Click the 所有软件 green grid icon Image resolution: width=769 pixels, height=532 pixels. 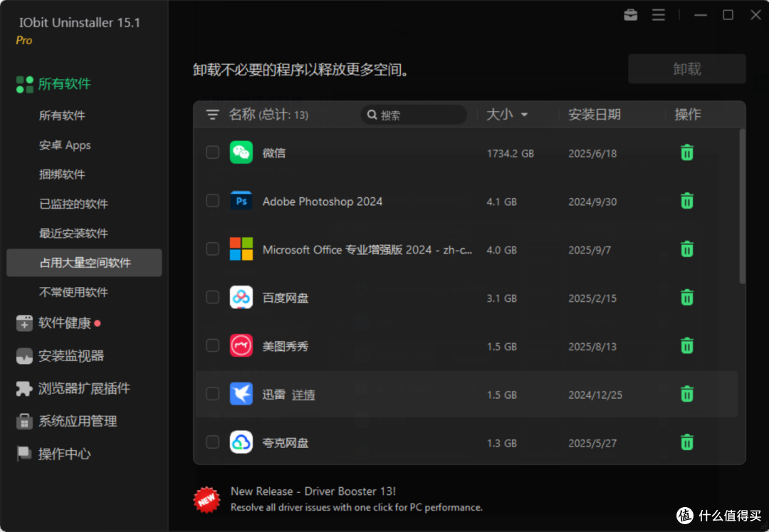pos(24,84)
